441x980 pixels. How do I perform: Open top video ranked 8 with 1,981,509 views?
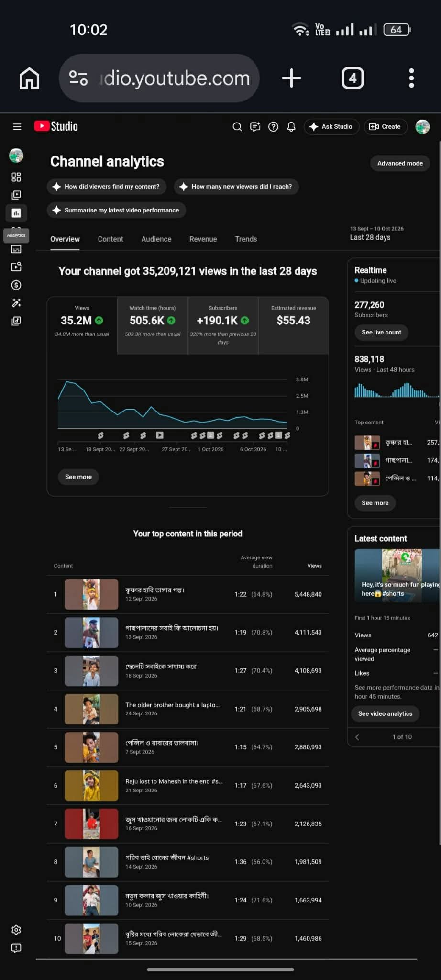[188, 862]
